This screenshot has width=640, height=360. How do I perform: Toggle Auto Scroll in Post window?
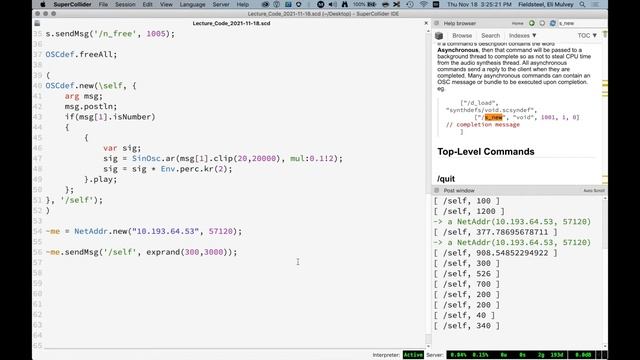593,191
